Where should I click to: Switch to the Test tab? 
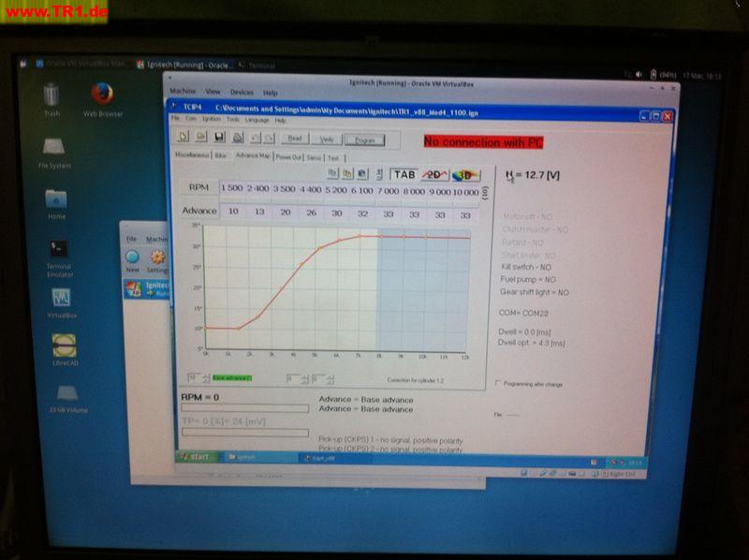(x=333, y=157)
